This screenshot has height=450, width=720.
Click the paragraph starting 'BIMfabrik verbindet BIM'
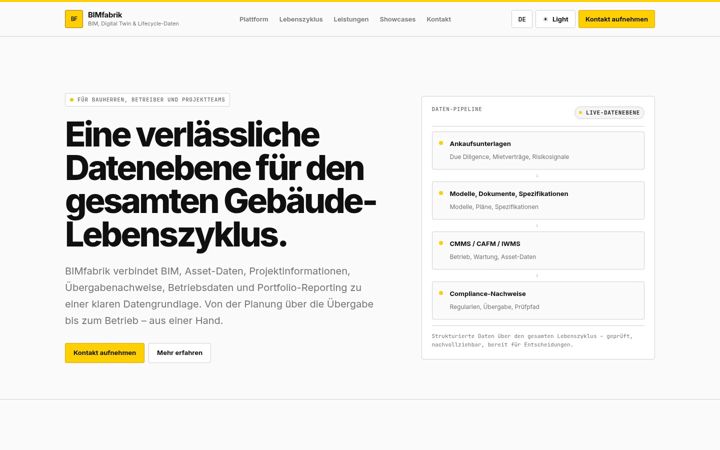point(219,296)
